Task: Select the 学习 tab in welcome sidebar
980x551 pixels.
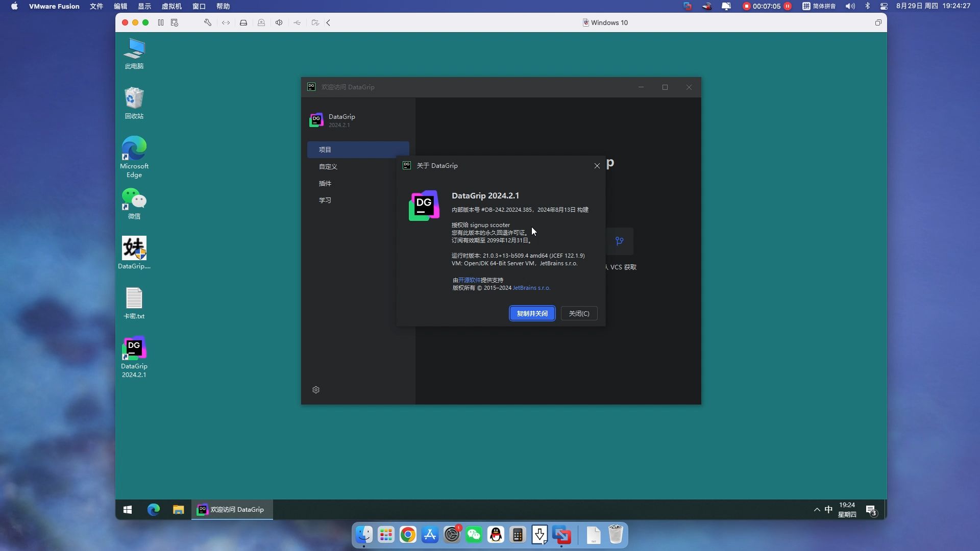Action: tap(358, 200)
